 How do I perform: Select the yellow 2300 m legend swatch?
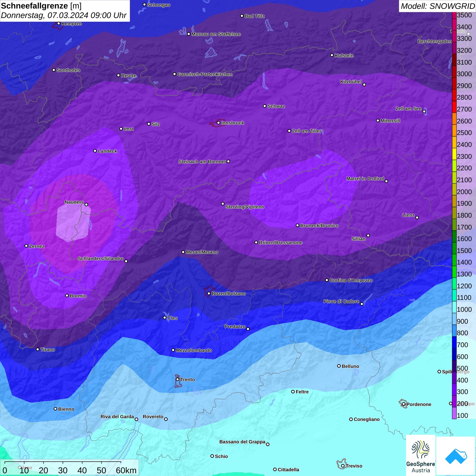(x=454, y=154)
